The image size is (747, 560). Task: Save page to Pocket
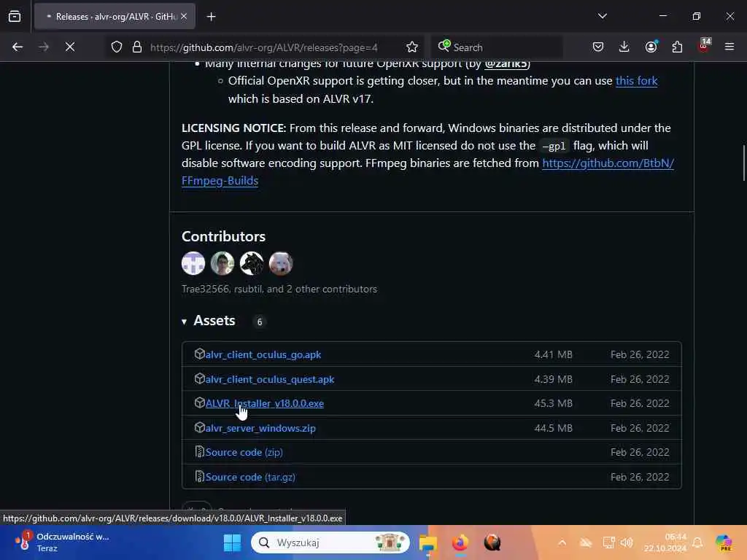coord(598,47)
